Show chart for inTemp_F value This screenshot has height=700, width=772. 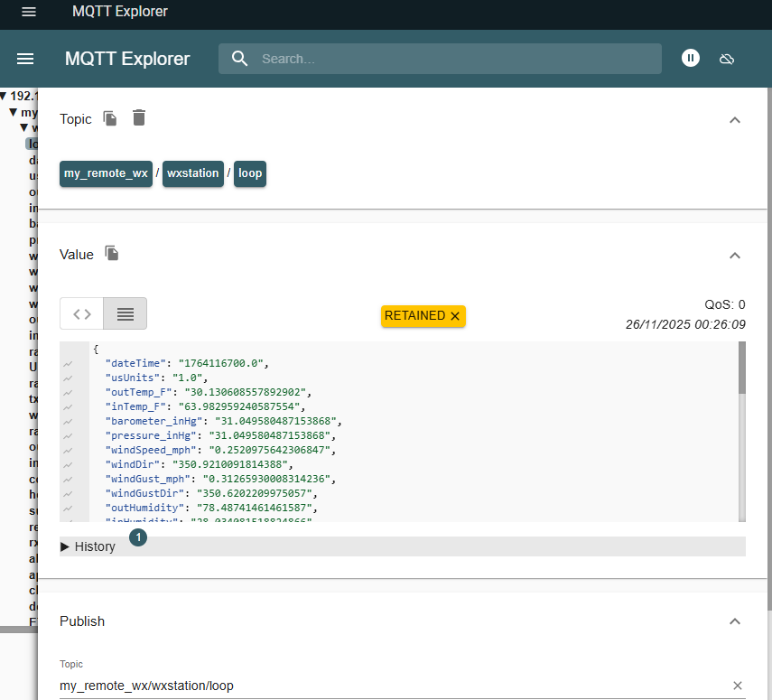68,407
